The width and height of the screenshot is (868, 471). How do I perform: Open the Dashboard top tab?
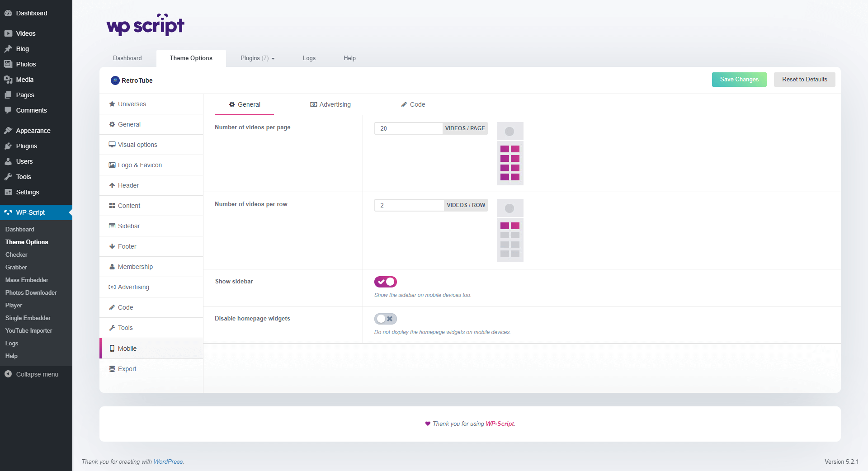[127, 58]
